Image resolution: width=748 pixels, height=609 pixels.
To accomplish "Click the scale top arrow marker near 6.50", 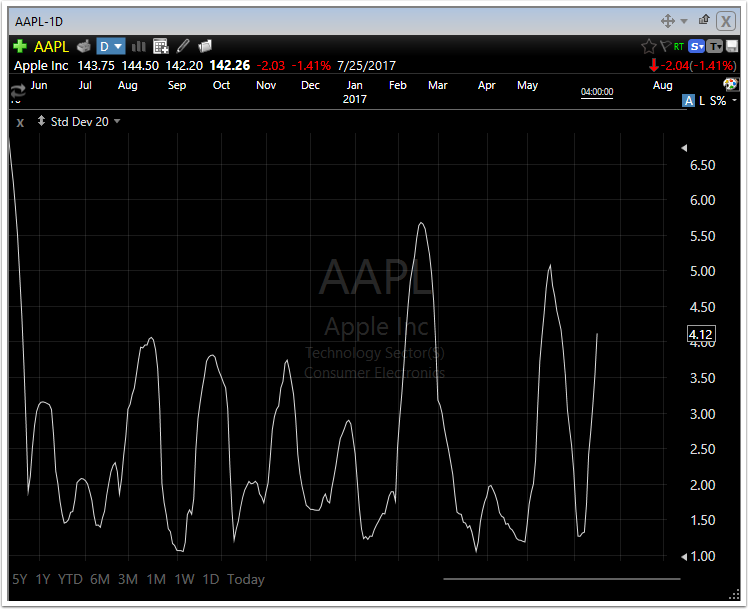I will pyautogui.click(x=684, y=148).
